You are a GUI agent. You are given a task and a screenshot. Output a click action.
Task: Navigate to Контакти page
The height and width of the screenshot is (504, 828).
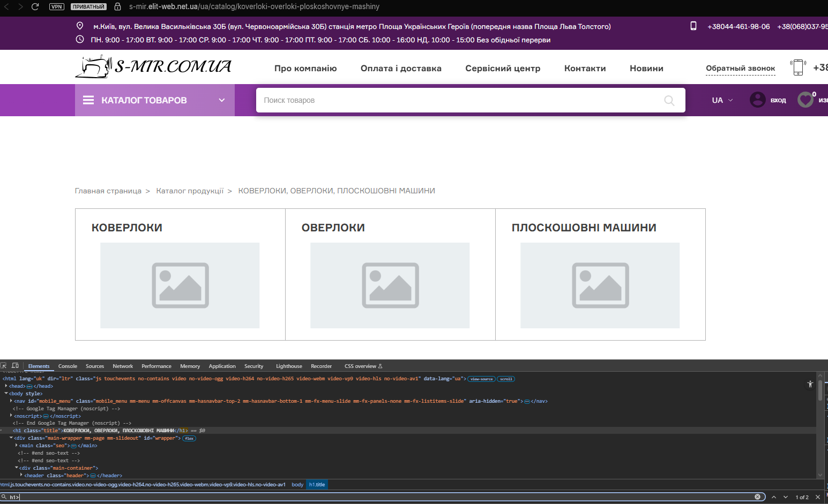coord(585,69)
